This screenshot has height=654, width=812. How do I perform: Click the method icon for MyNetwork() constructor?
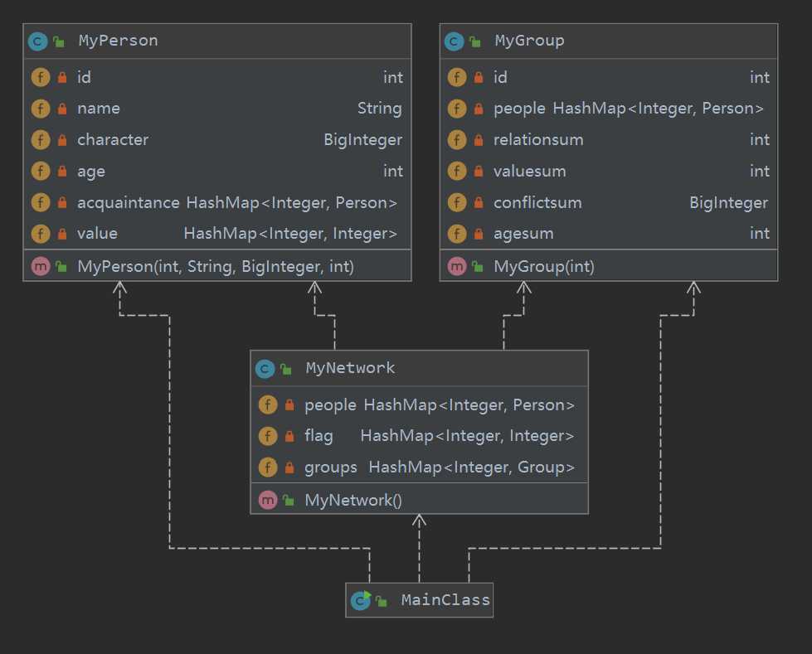268,500
